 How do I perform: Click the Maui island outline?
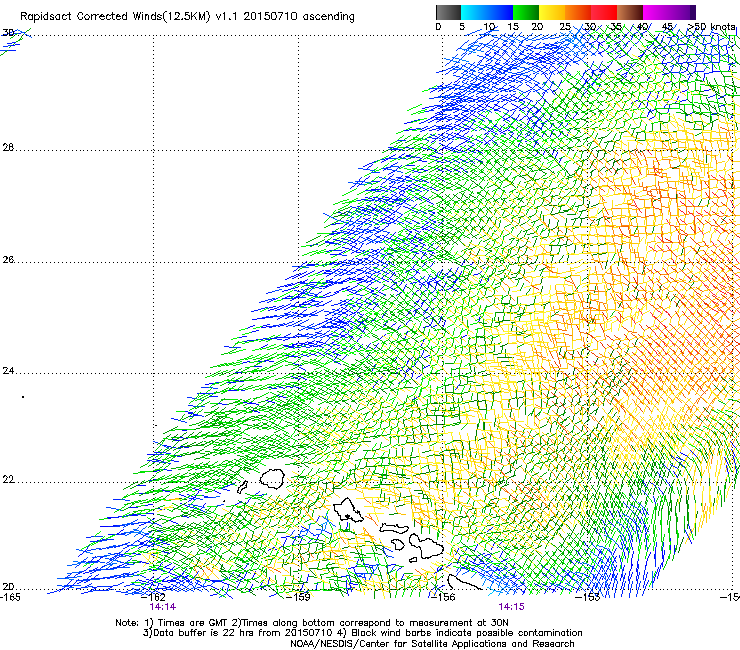[x=426, y=546]
